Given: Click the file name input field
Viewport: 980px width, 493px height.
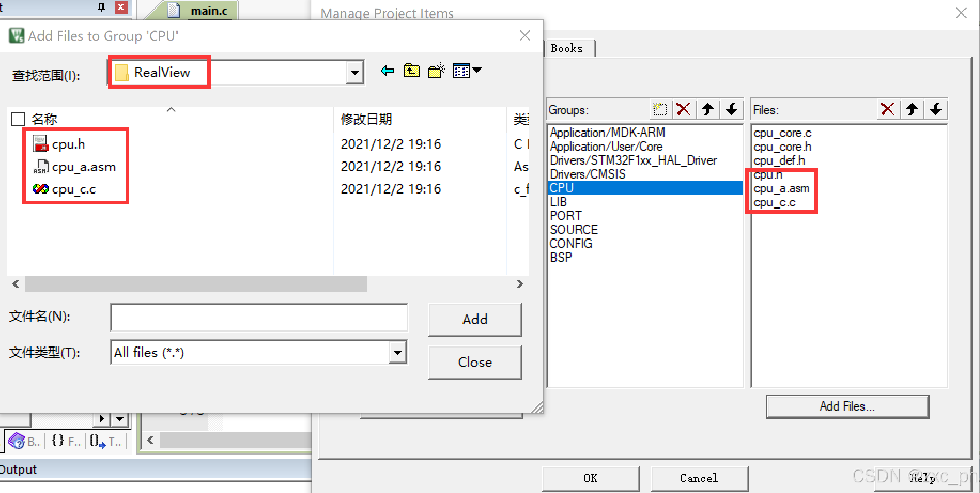Looking at the screenshot, I should click(x=259, y=318).
